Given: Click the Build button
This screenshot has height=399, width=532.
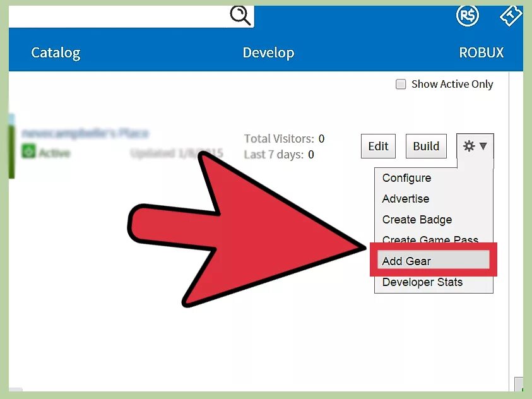Looking at the screenshot, I should click(x=426, y=146).
